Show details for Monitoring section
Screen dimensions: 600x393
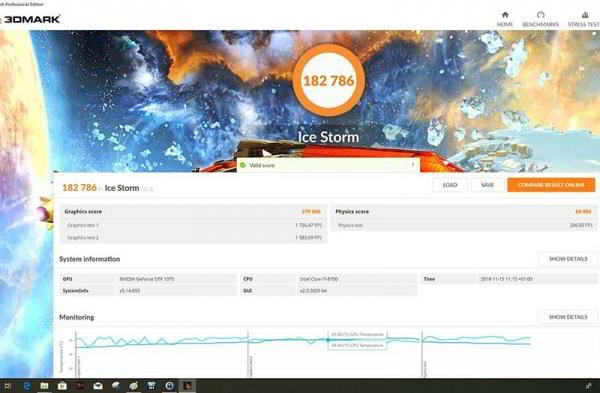(x=568, y=317)
